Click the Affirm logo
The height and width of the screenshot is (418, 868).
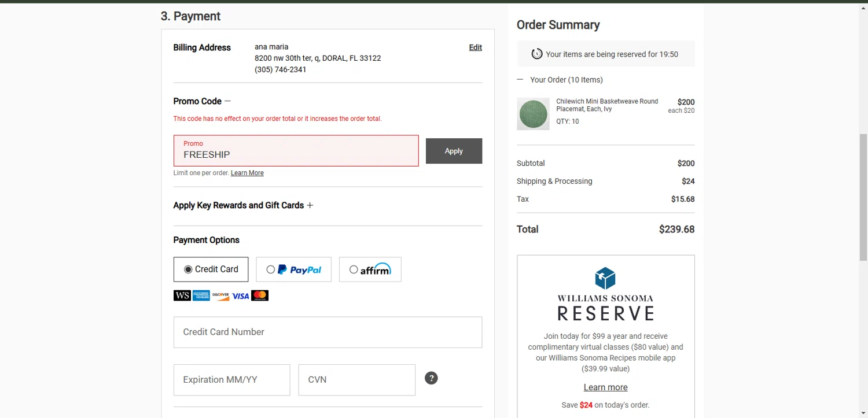(x=376, y=269)
